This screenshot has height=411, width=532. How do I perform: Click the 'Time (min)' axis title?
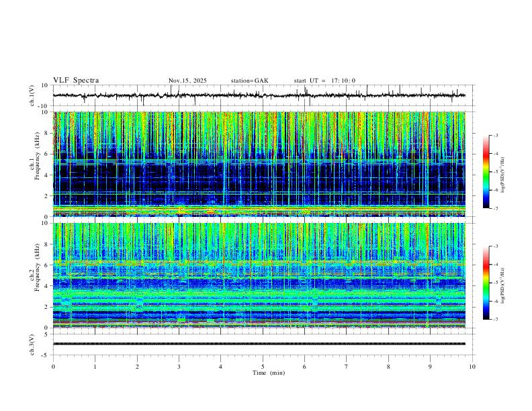(x=269, y=373)
